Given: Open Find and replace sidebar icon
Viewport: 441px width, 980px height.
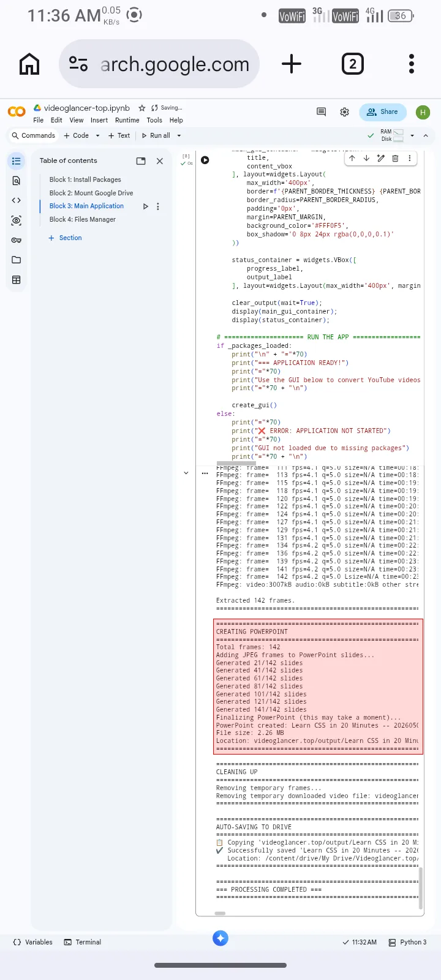Looking at the screenshot, I should (x=17, y=181).
